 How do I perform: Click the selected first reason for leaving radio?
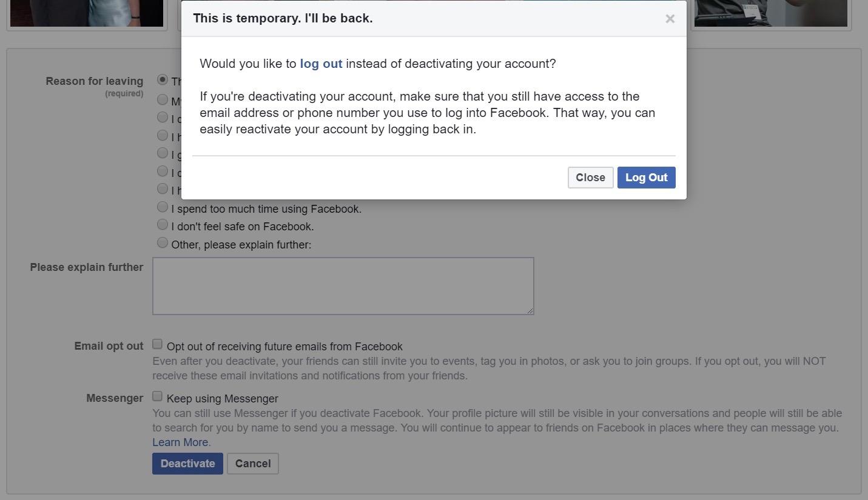[x=163, y=80]
